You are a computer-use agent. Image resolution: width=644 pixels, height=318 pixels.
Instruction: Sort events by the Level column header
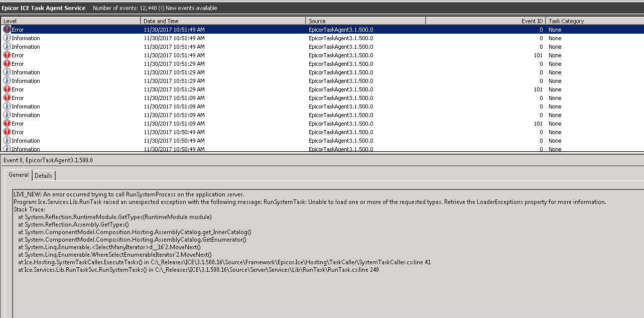(71, 21)
